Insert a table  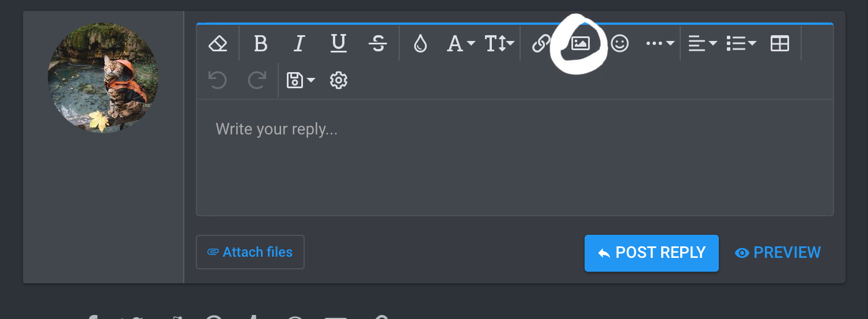tap(780, 44)
